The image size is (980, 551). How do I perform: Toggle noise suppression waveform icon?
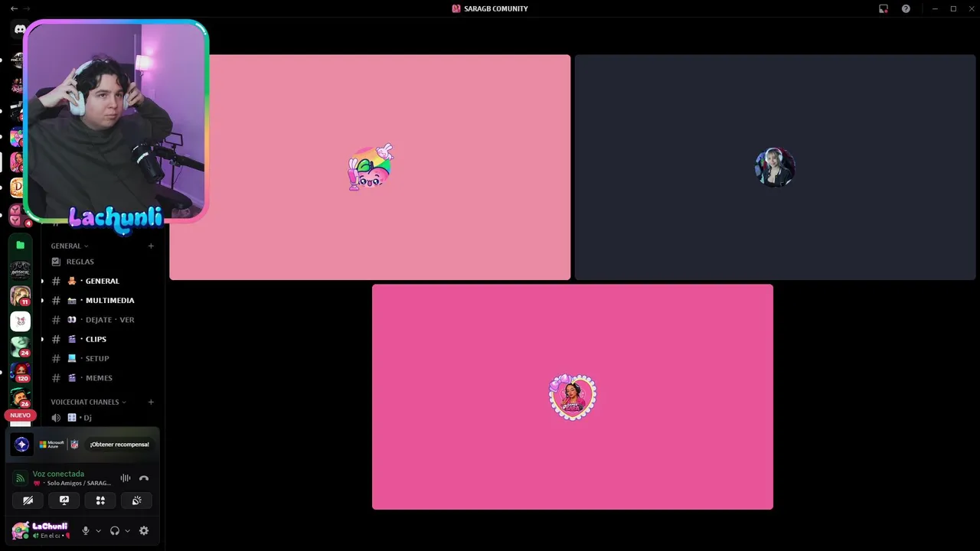pos(126,478)
